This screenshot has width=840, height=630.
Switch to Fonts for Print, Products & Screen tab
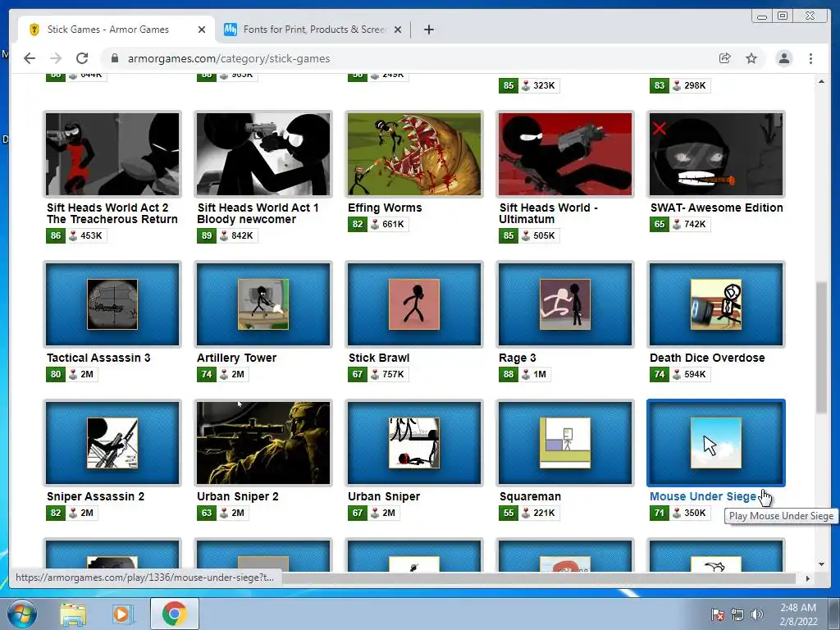point(313,30)
